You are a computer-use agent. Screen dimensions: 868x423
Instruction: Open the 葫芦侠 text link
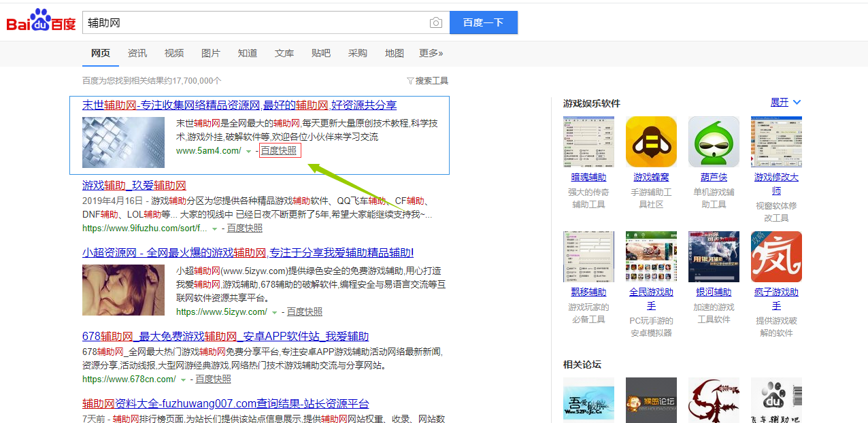(714, 177)
